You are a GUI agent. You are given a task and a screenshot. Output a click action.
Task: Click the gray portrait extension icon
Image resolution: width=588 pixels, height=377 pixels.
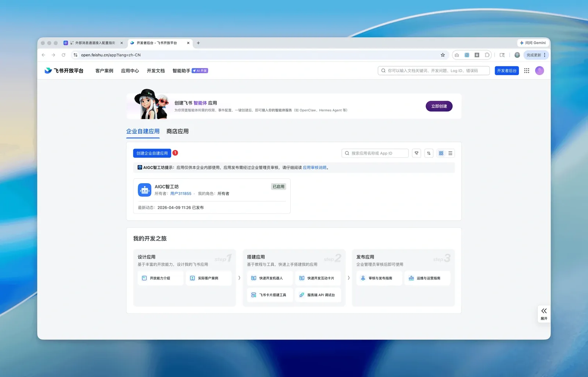[x=477, y=55]
